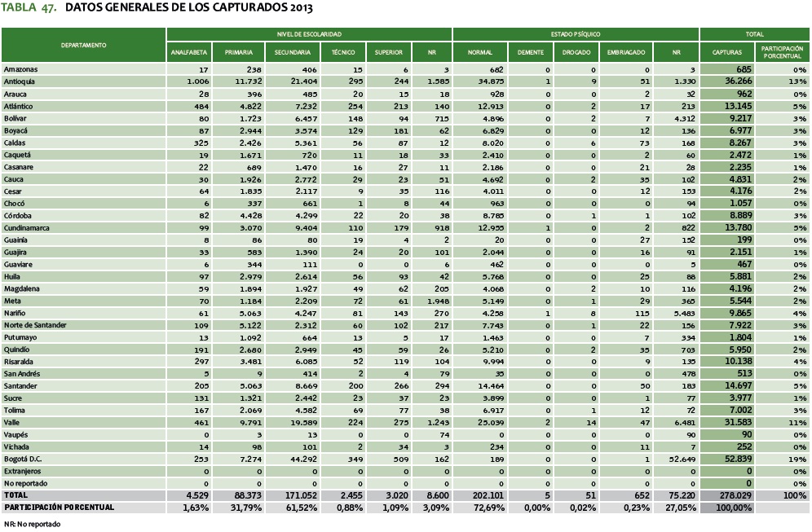Select the NIVEL DE ESCOLARIDAD header group

tap(309, 34)
